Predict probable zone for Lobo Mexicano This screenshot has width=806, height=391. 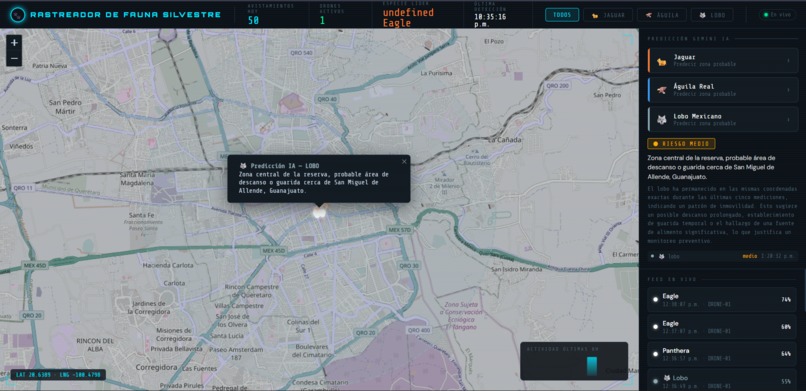[x=723, y=119]
